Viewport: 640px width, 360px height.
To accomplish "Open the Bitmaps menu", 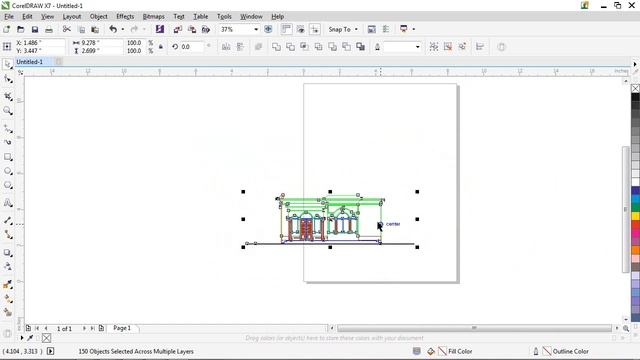I will point(153,16).
